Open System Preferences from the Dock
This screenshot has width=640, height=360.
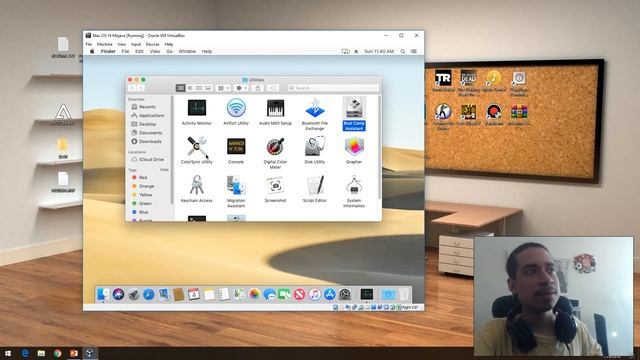pyautogui.click(x=344, y=294)
